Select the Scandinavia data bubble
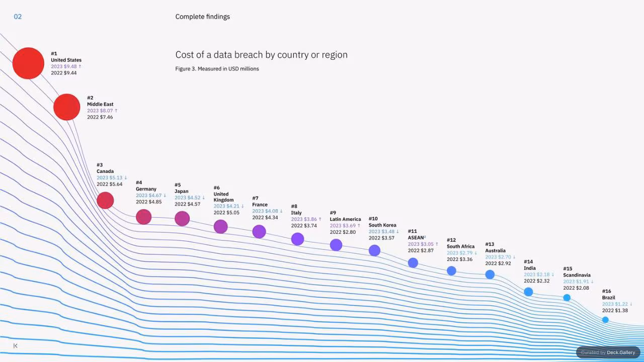Image resolution: width=644 pixels, height=362 pixels. (x=567, y=298)
